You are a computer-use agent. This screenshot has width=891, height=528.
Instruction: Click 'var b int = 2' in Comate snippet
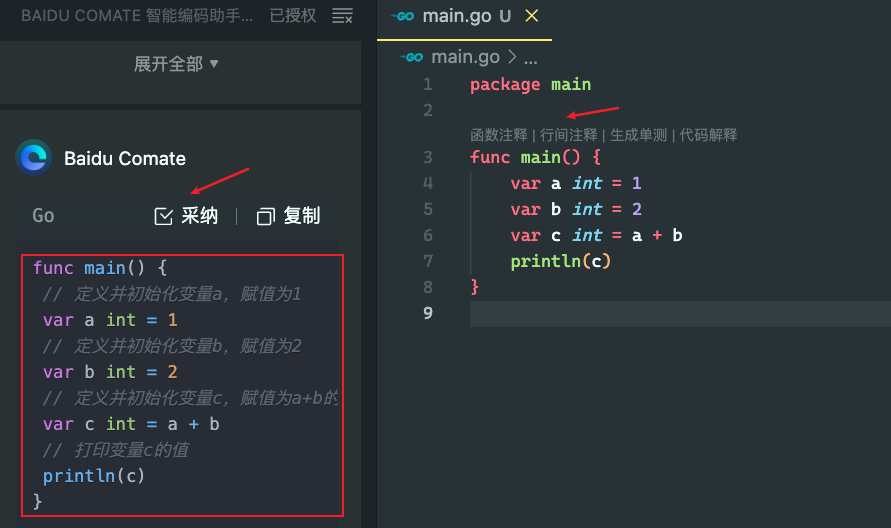(x=110, y=372)
